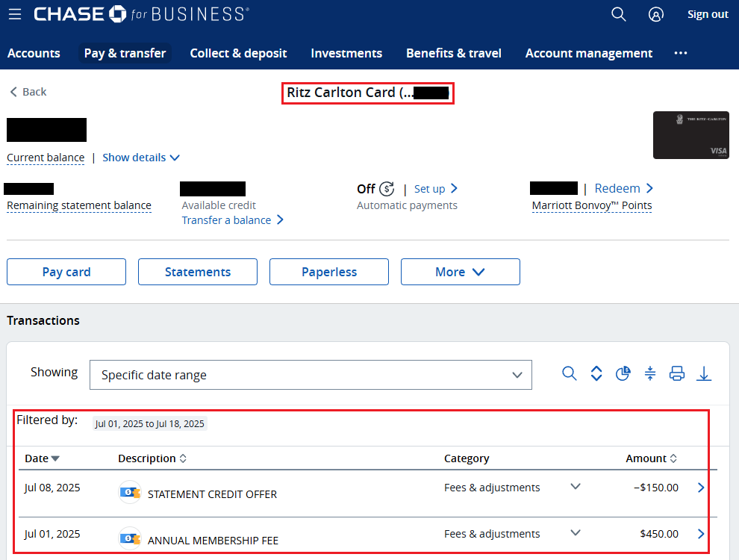The image size is (739, 560).
Task: Click the Category column header
Action: [x=467, y=458]
